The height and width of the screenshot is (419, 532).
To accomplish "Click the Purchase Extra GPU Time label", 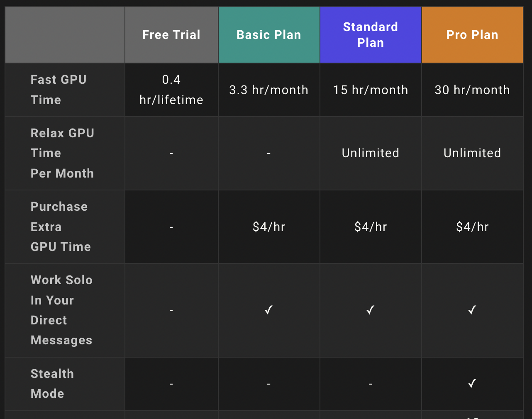I will click(61, 227).
